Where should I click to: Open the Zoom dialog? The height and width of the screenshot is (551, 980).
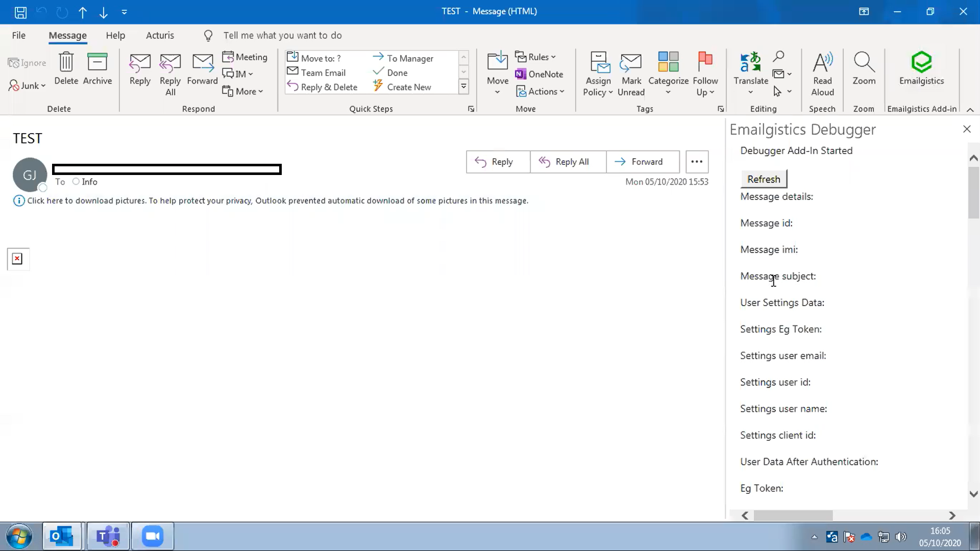[x=864, y=69]
